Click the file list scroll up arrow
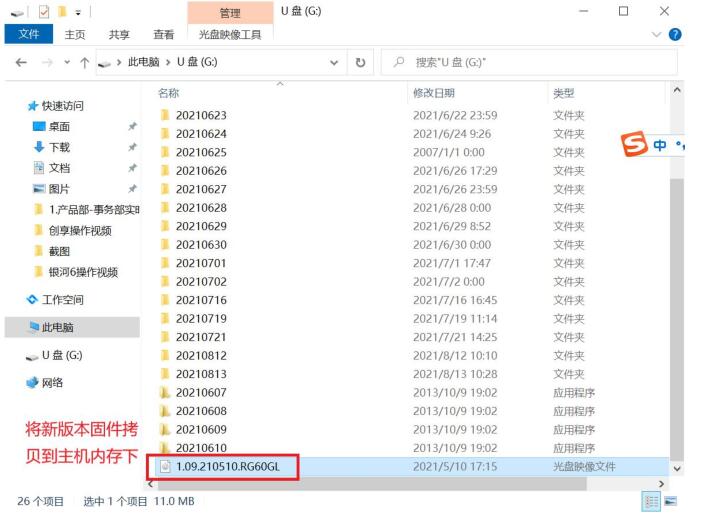This screenshot has width=701, height=518. pyautogui.click(x=677, y=91)
